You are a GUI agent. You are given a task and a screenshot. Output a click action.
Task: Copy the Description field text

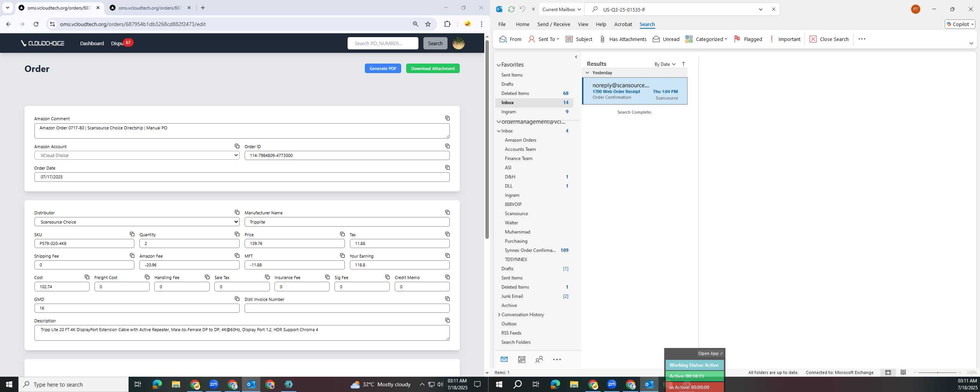click(448, 320)
